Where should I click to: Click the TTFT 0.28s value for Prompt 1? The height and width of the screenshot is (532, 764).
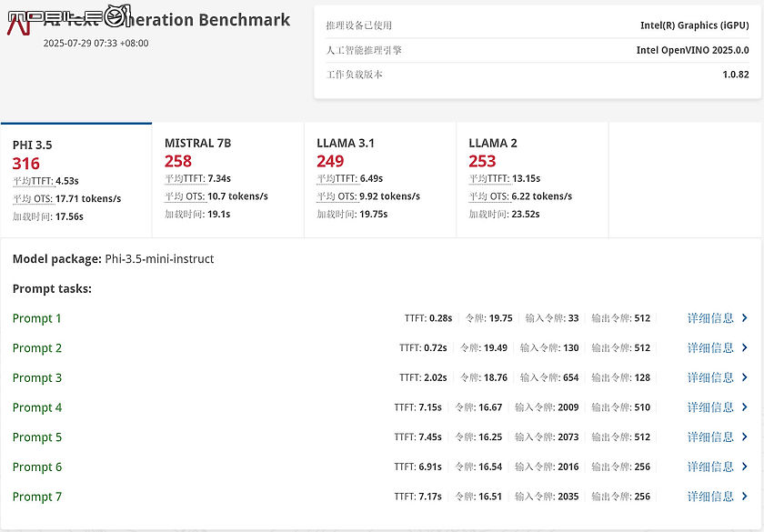point(440,318)
